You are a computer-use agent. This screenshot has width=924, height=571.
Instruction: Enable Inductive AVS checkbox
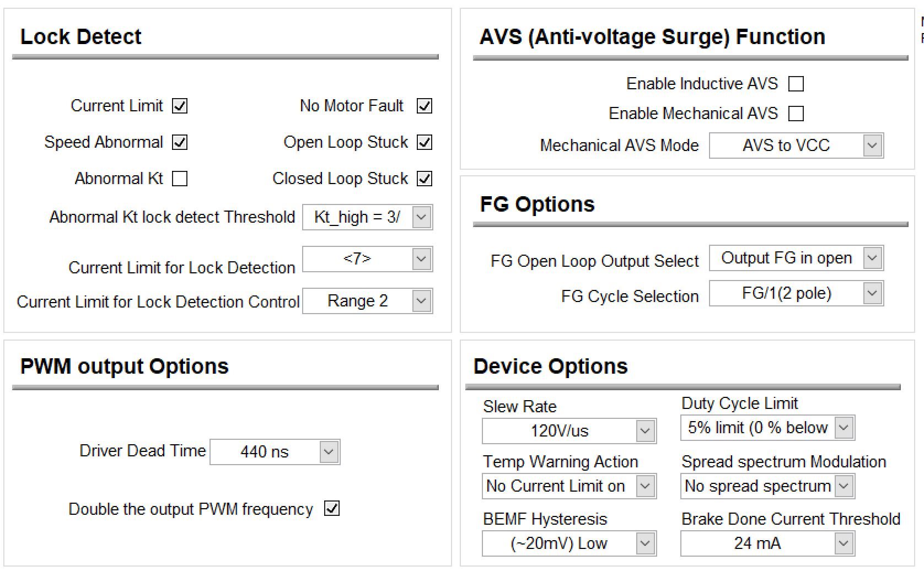pos(796,84)
